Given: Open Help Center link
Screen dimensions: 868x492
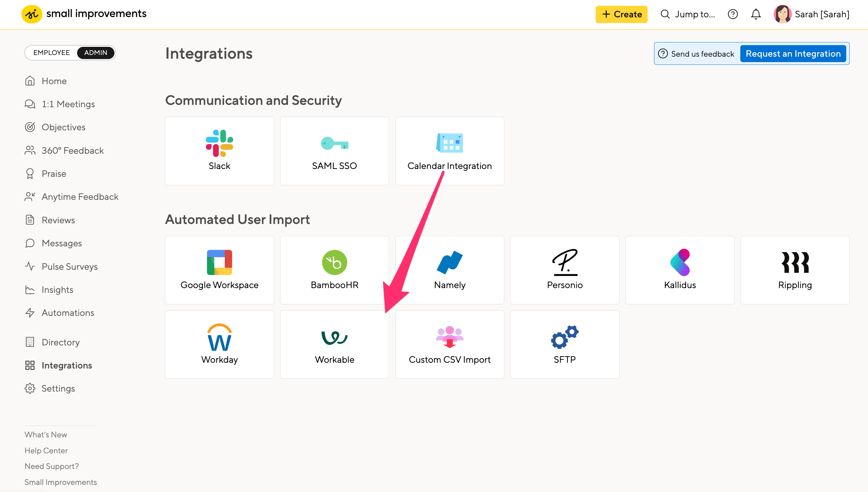Looking at the screenshot, I should (x=46, y=451).
